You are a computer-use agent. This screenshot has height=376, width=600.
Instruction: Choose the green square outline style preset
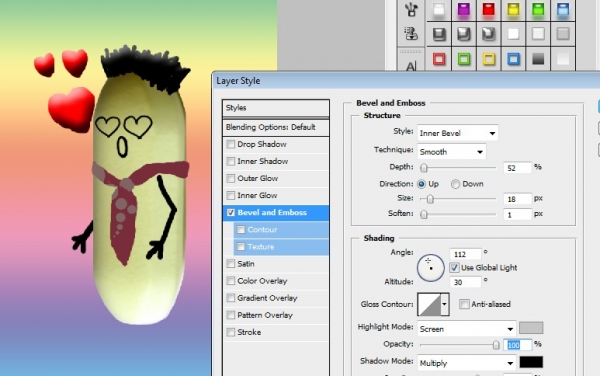pos(464,59)
